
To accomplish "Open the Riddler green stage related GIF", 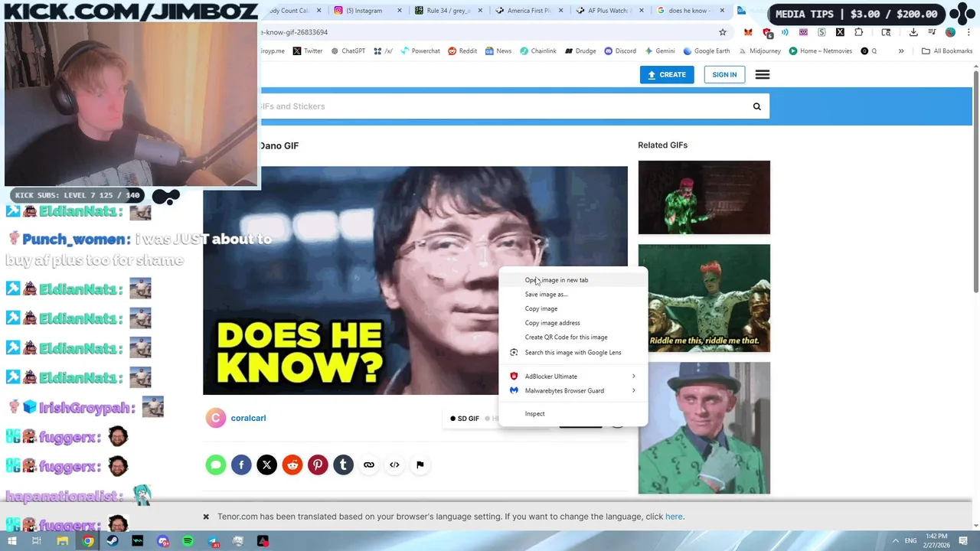I will pos(704,197).
